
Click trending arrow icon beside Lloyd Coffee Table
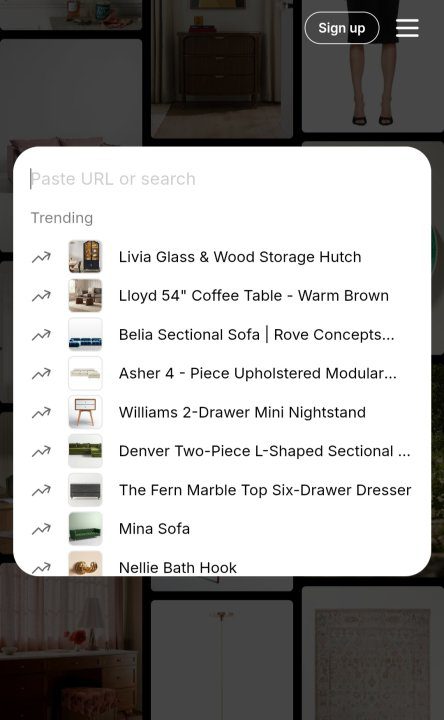click(41, 296)
